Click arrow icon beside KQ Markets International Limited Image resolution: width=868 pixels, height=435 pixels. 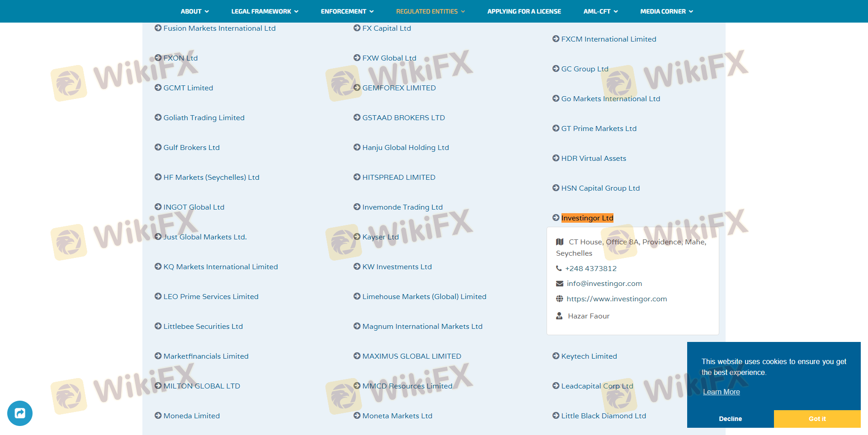158,267
